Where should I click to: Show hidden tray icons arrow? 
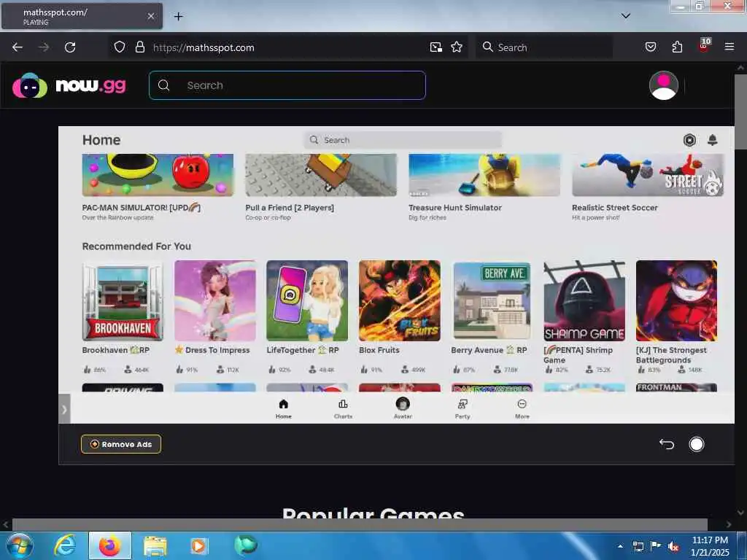click(x=620, y=547)
